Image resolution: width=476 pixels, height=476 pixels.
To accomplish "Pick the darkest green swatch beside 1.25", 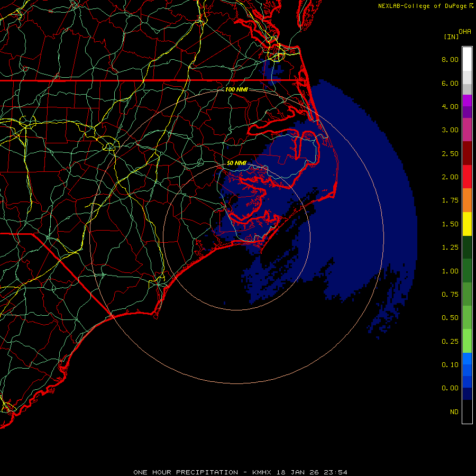I will [x=467, y=247].
